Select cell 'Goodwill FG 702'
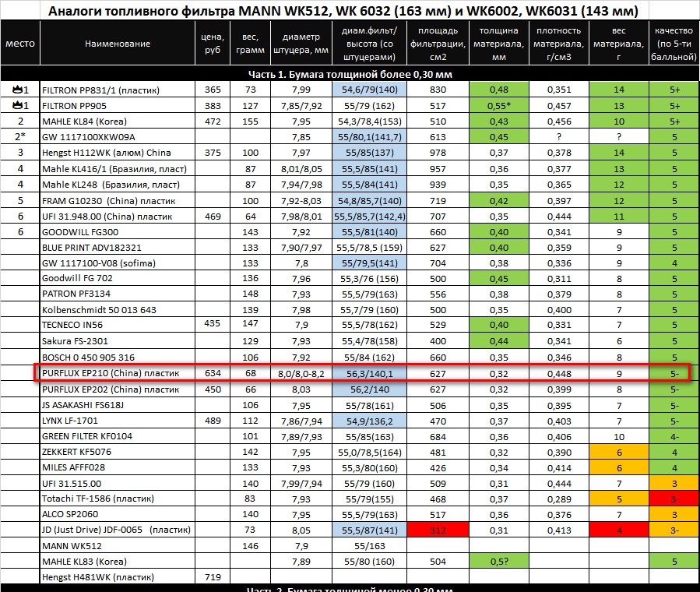 [x=118, y=278]
